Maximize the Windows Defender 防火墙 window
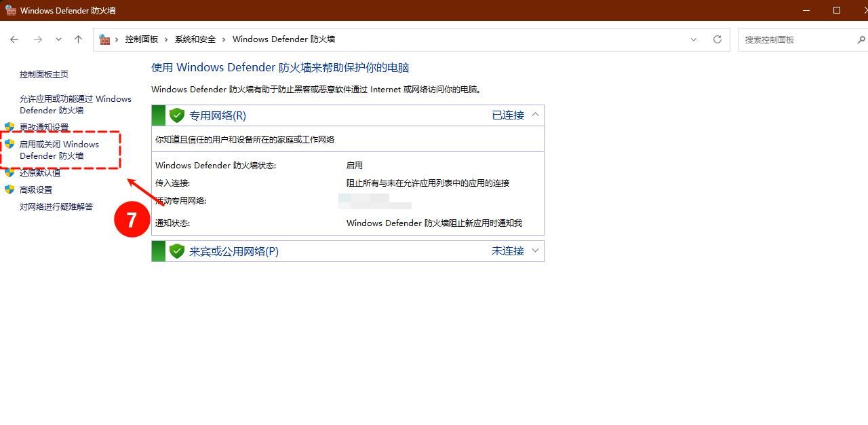Screen dimensions: 868x425 coord(837,10)
